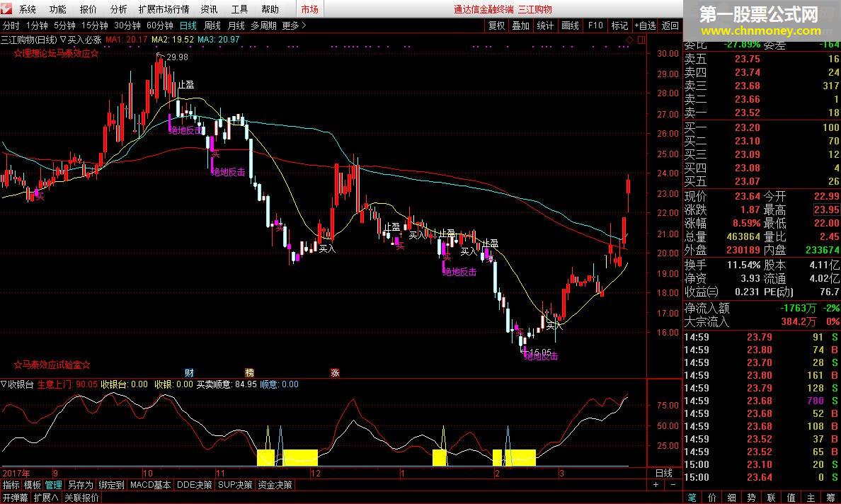Click the 绑定到 button
The height and width of the screenshot is (504, 841).
click(x=112, y=485)
